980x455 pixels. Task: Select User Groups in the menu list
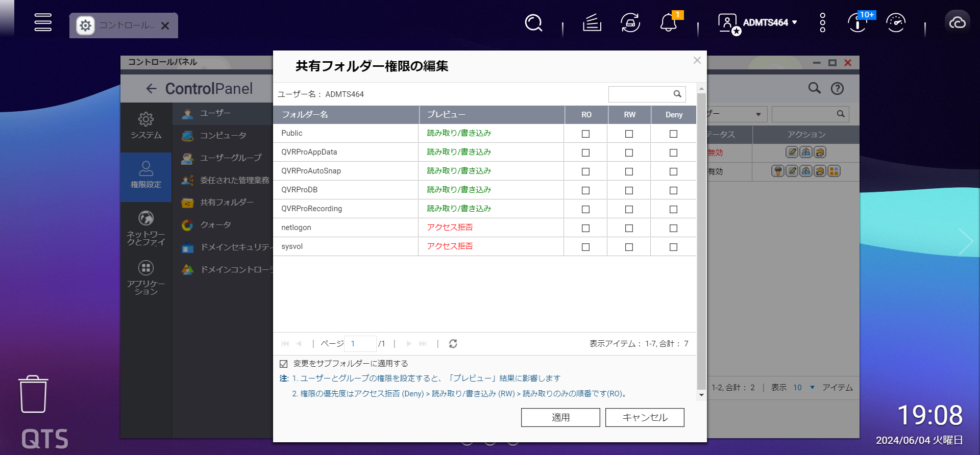tap(223, 158)
